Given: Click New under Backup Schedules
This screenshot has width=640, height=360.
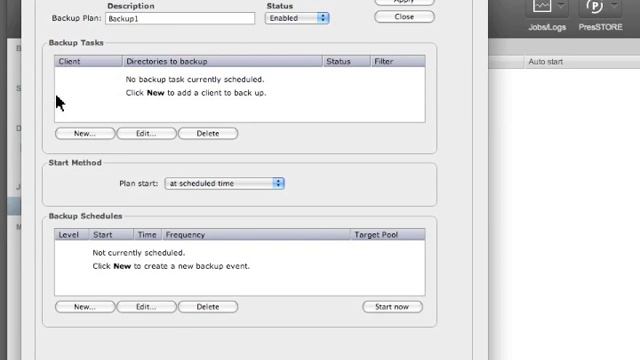Looking at the screenshot, I should pyautogui.click(x=85, y=307).
